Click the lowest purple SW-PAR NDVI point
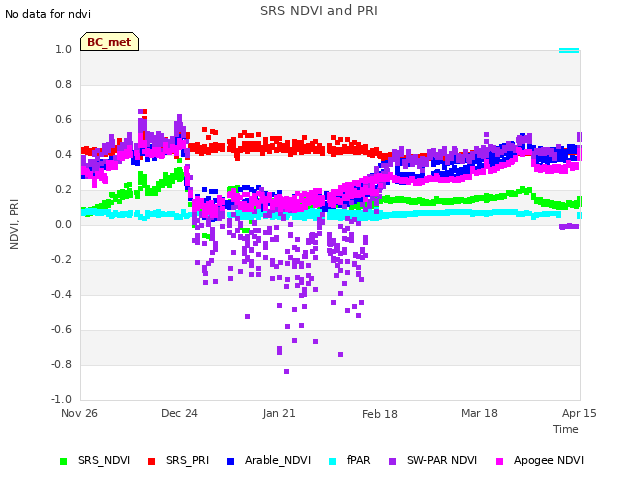Viewport: 640px width, 480px height. [x=287, y=371]
